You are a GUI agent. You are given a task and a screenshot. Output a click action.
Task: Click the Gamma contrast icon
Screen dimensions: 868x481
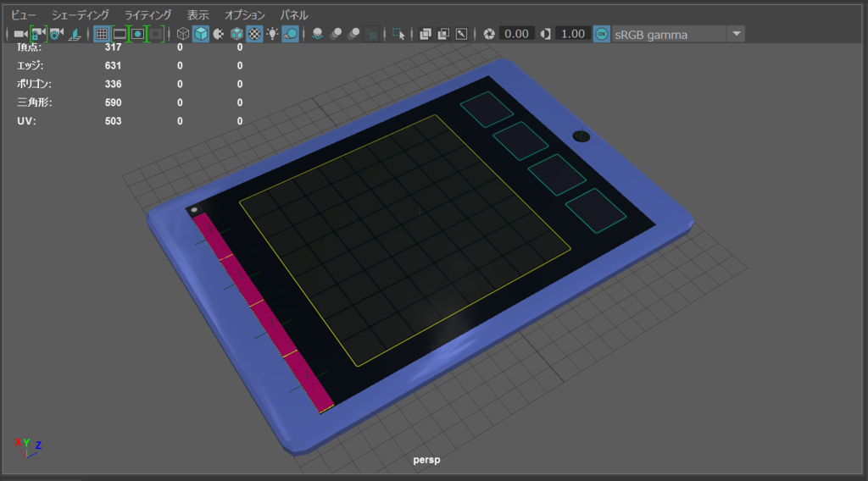coord(546,34)
